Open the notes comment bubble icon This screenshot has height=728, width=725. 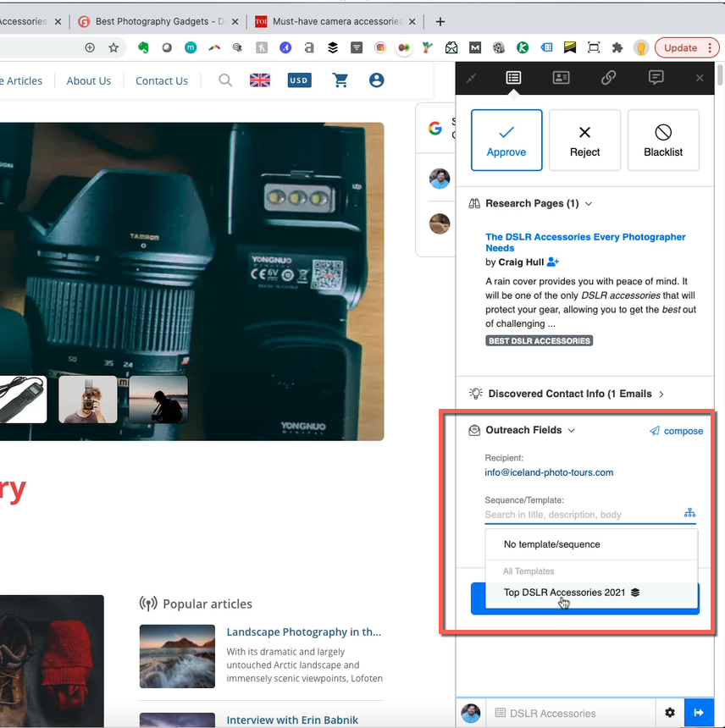click(656, 78)
